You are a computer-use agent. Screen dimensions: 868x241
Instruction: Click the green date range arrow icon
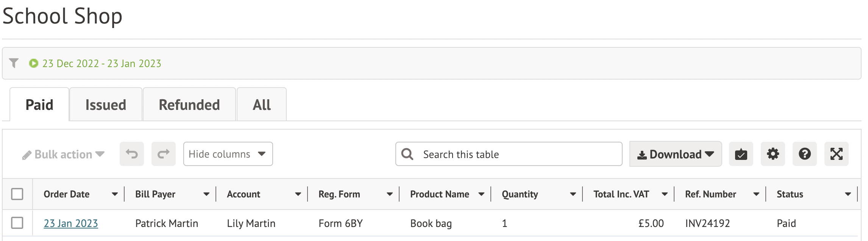click(34, 63)
